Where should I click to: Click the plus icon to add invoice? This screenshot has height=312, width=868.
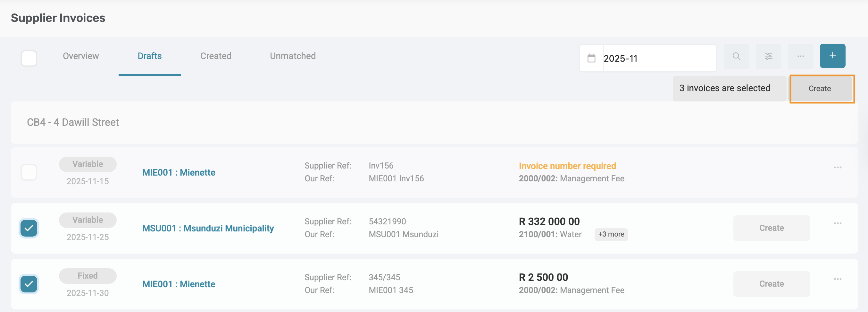832,56
